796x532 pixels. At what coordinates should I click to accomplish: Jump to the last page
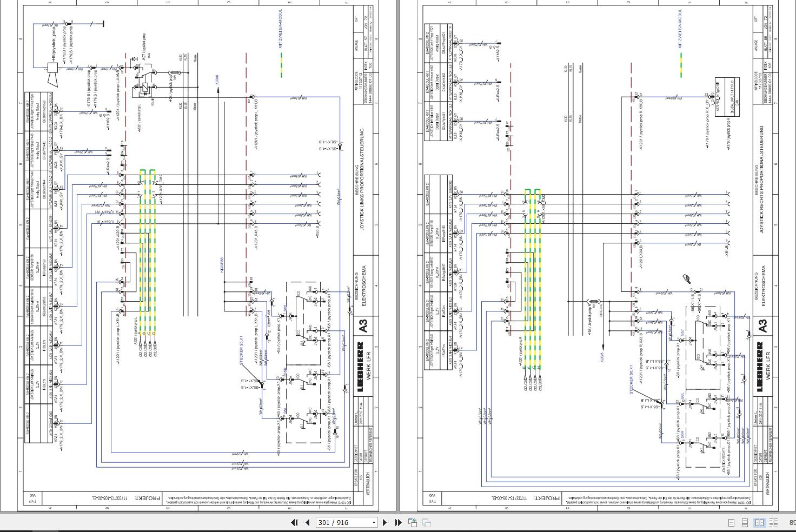pos(398,522)
